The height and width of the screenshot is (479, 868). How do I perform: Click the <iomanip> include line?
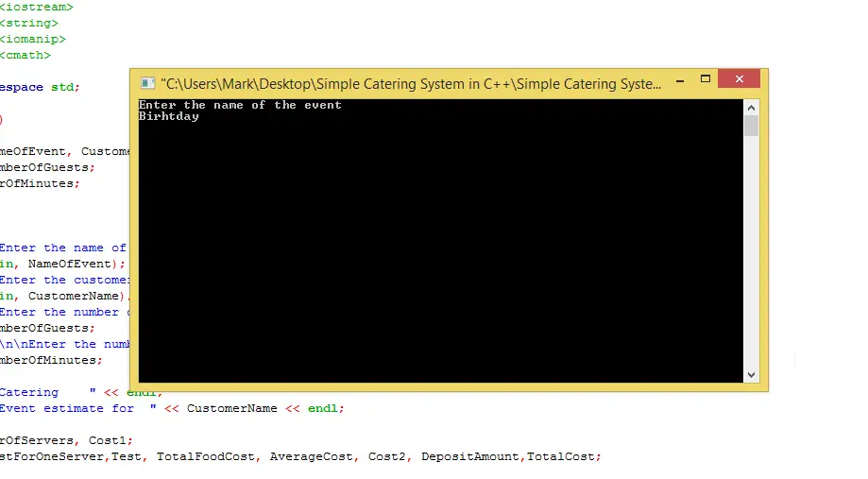(32, 39)
